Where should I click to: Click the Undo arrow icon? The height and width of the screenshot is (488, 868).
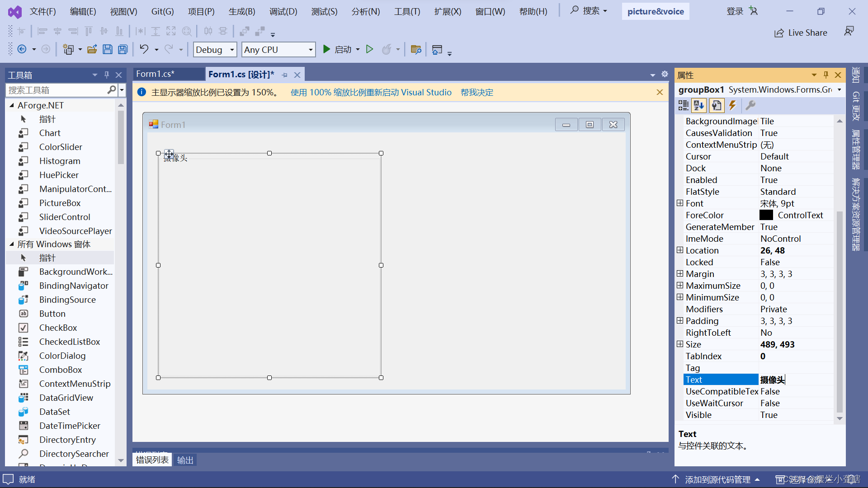click(x=144, y=49)
